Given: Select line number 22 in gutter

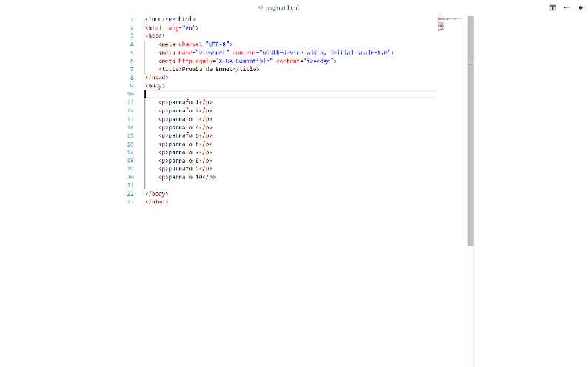Looking at the screenshot, I should click(130, 194).
